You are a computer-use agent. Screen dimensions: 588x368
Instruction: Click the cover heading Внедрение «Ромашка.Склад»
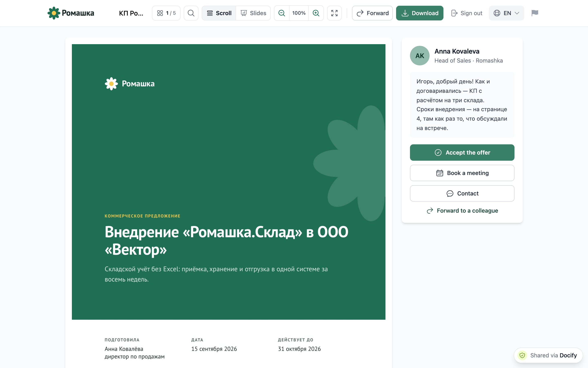(x=226, y=240)
